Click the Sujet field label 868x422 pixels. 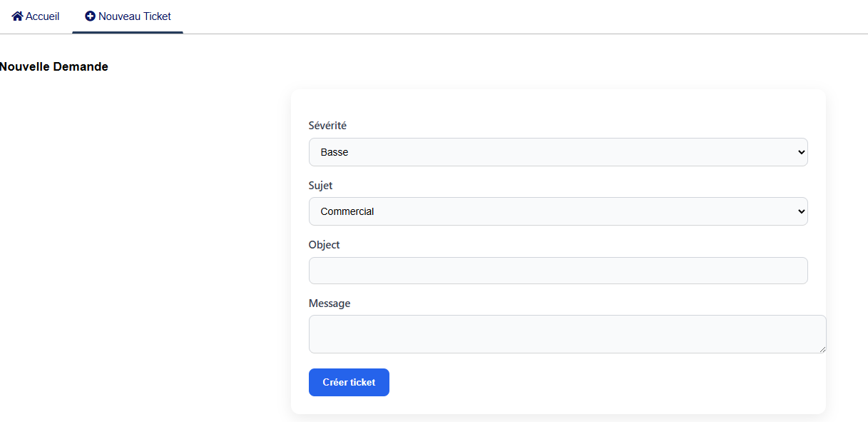click(x=320, y=186)
